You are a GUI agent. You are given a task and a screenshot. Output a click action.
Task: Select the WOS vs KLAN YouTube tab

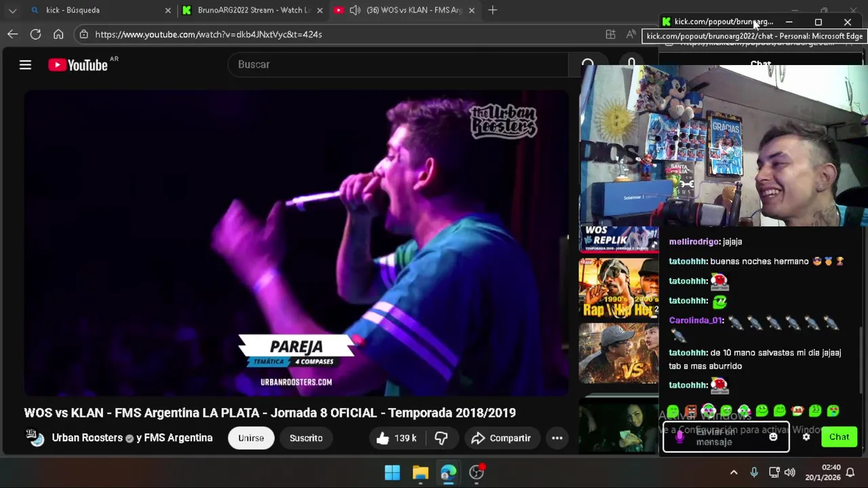point(405,10)
